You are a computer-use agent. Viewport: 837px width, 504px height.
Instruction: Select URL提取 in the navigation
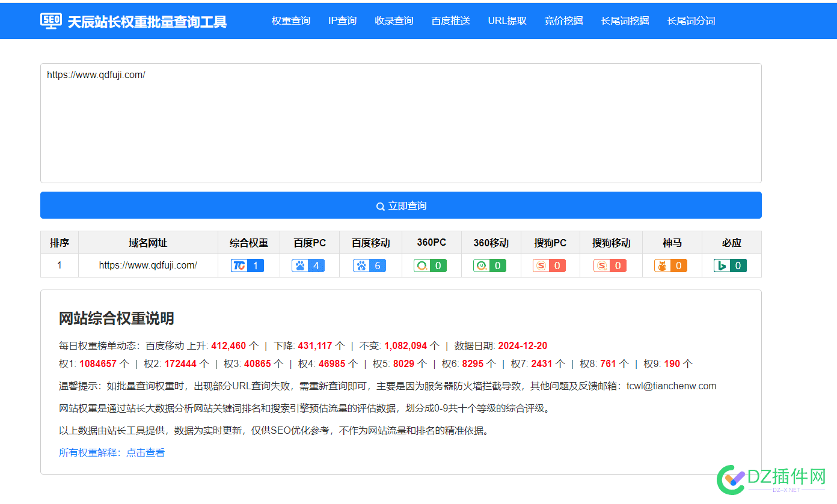[507, 20]
